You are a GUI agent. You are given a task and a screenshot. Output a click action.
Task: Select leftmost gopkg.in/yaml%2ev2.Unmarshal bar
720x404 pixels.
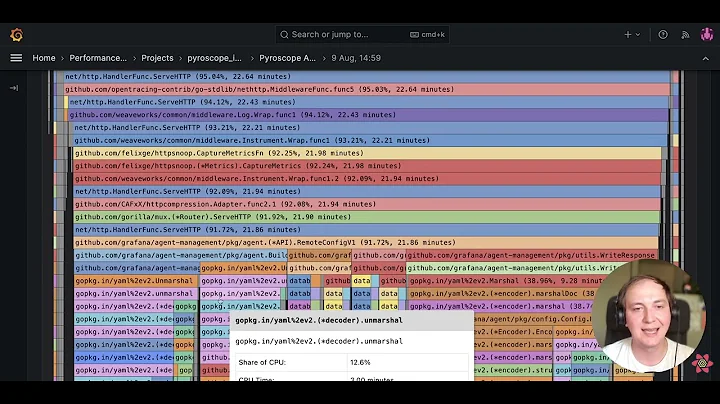136,281
